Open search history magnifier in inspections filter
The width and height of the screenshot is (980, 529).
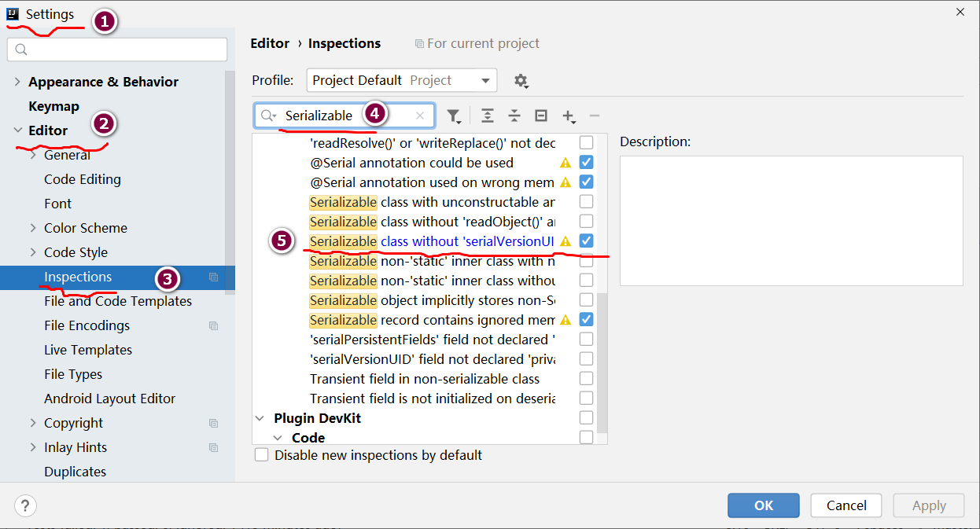(x=269, y=116)
